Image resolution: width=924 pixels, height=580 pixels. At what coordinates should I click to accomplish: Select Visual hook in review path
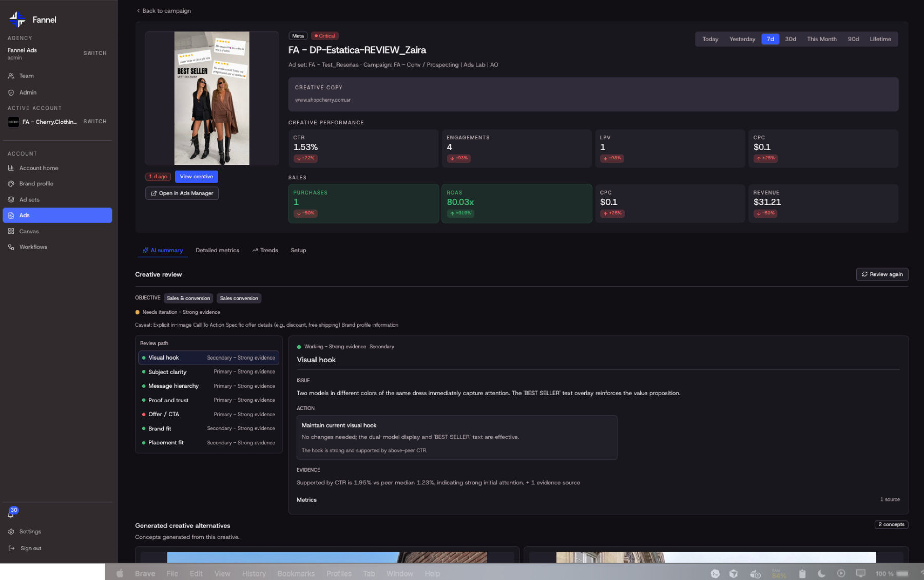click(x=209, y=358)
